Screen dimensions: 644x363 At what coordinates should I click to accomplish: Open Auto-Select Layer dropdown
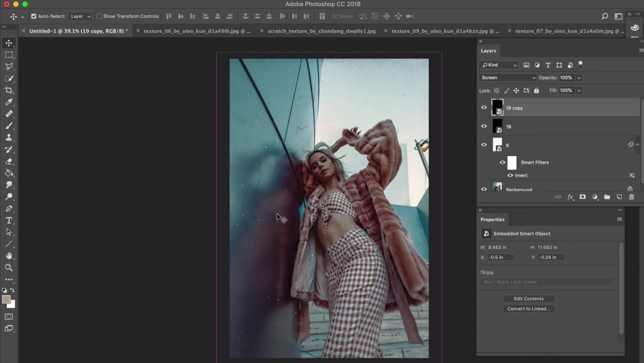(x=80, y=17)
